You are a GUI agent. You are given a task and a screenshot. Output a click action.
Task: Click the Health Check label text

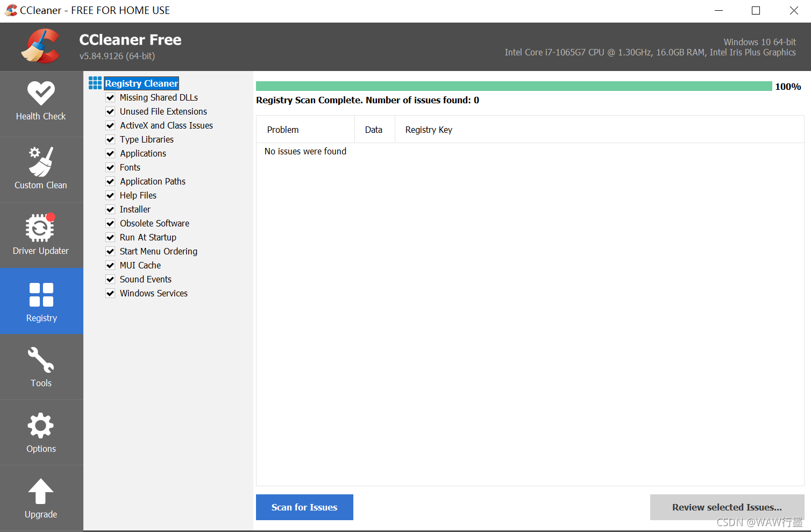pyautogui.click(x=41, y=116)
